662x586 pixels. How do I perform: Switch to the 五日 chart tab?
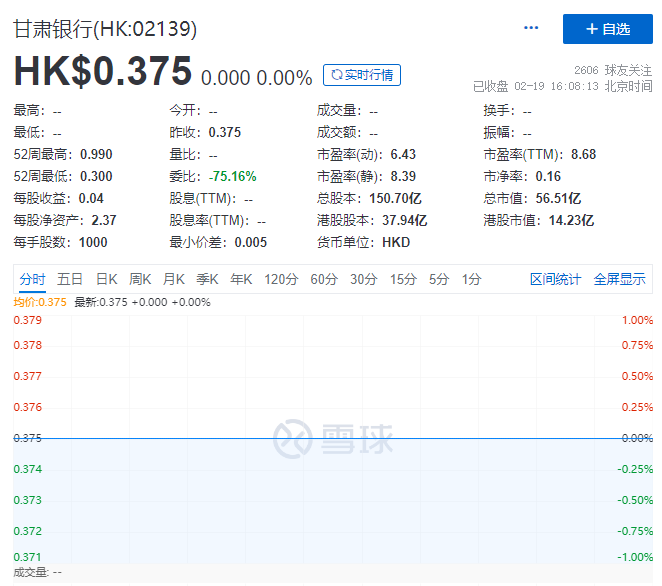click(x=70, y=279)
